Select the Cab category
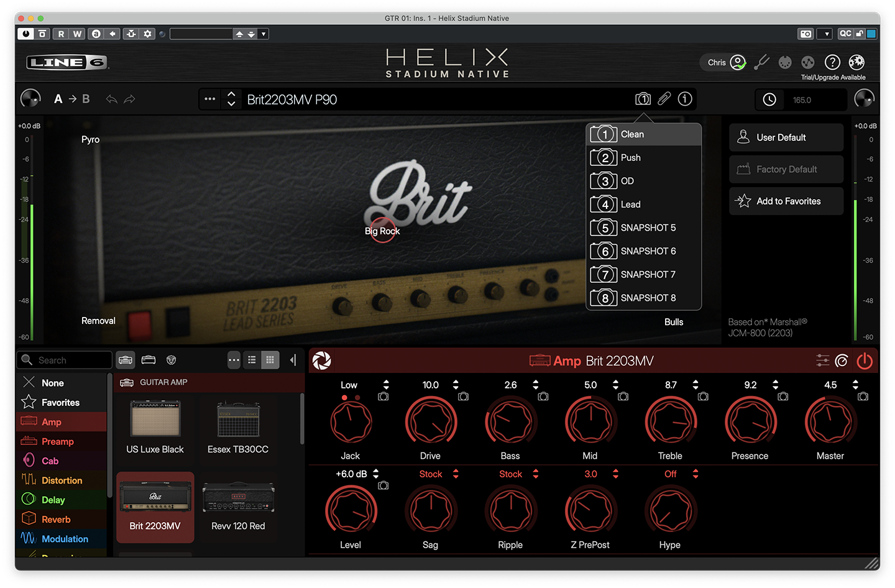This screenshot has width=895, height=588. 61,461
